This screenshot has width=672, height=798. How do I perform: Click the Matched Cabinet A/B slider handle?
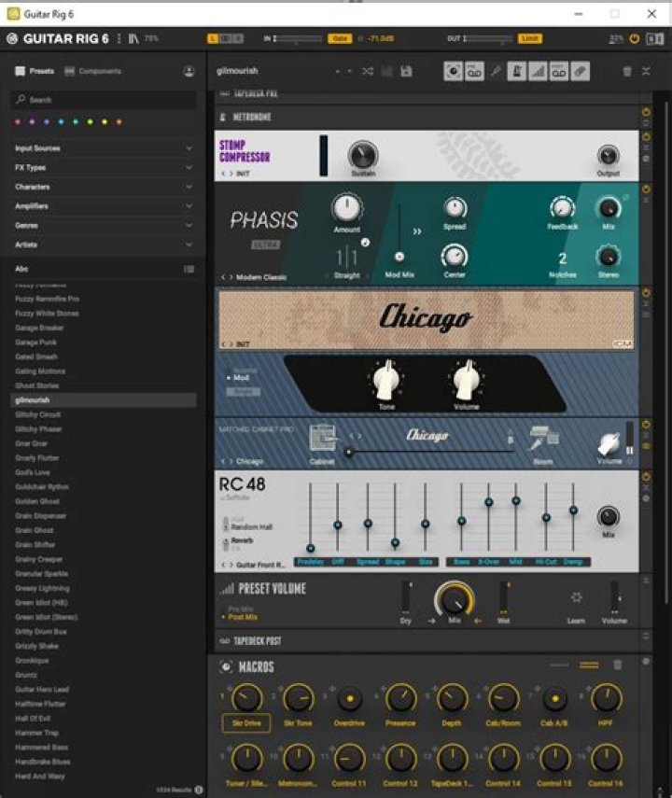pos(349,452)
